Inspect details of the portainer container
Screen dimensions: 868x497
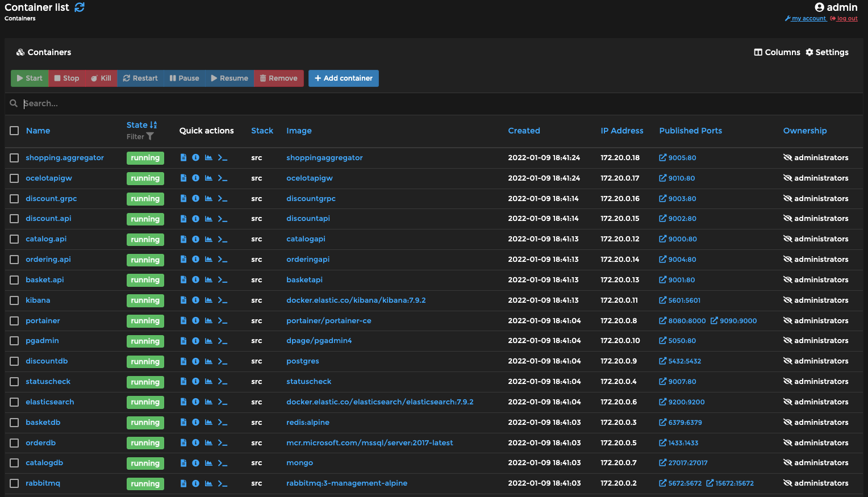click(x=195, y=320)
